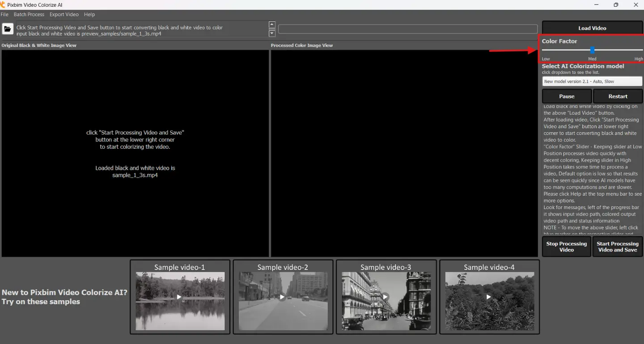Click the Pause button

[567, 96]
